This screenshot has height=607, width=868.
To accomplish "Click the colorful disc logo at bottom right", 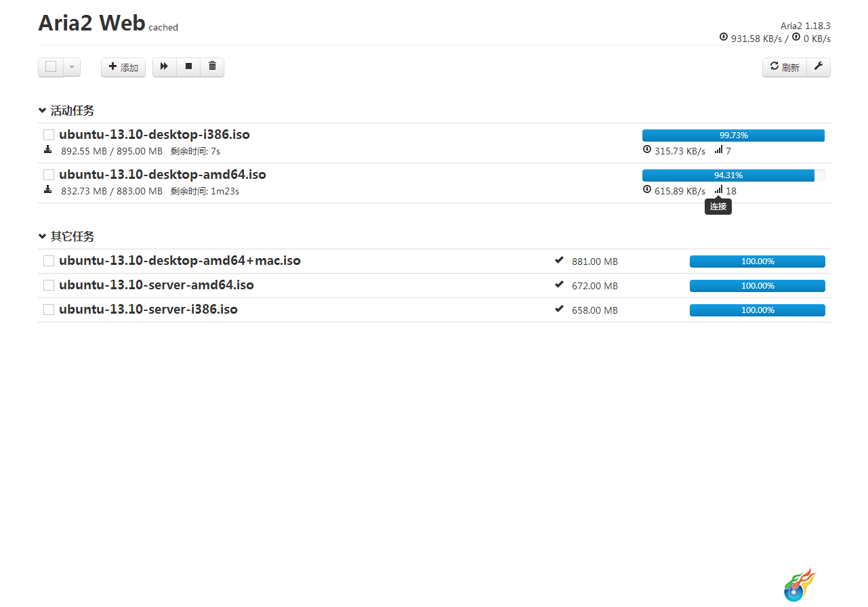I will [800, 585].
